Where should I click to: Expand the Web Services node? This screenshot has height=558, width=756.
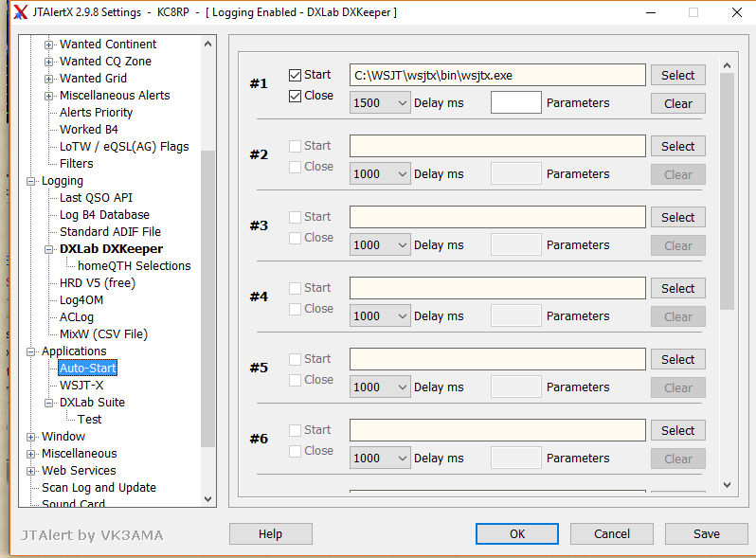(x=31, y=471)
